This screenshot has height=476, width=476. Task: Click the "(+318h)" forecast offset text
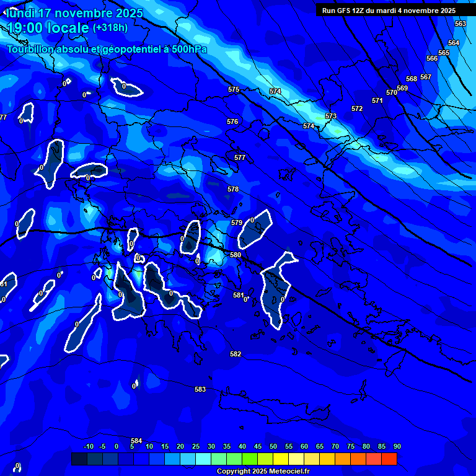coord(110,28)
